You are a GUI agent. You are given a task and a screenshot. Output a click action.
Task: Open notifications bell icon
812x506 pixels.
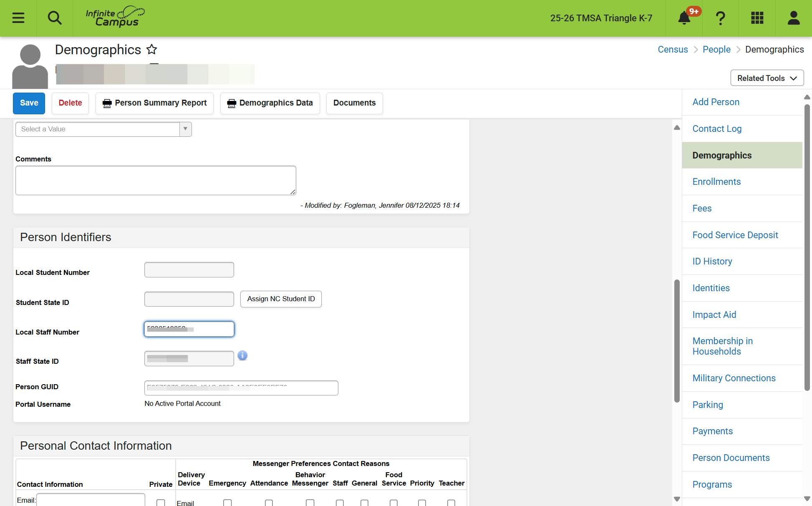(x=684, y=18)
